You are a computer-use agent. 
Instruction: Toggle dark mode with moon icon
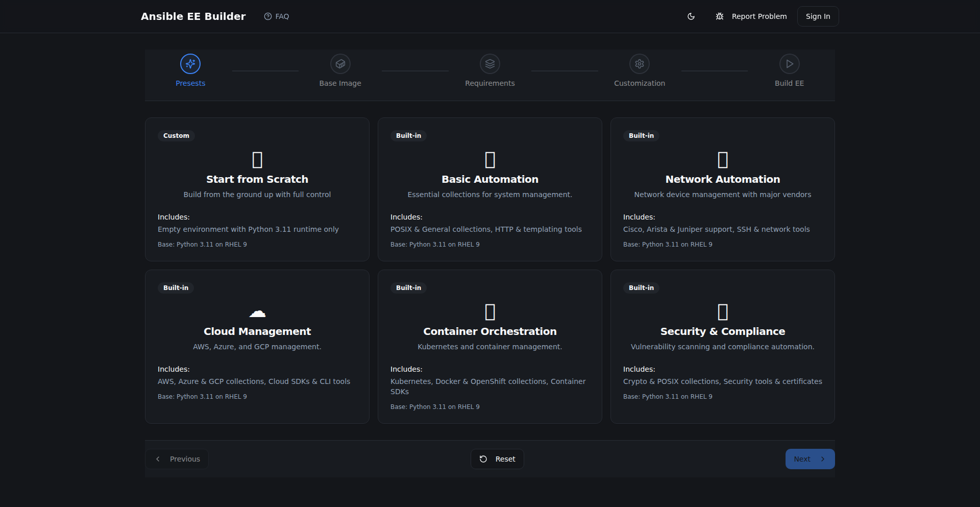pyautogui.click(x=691, y=16)
